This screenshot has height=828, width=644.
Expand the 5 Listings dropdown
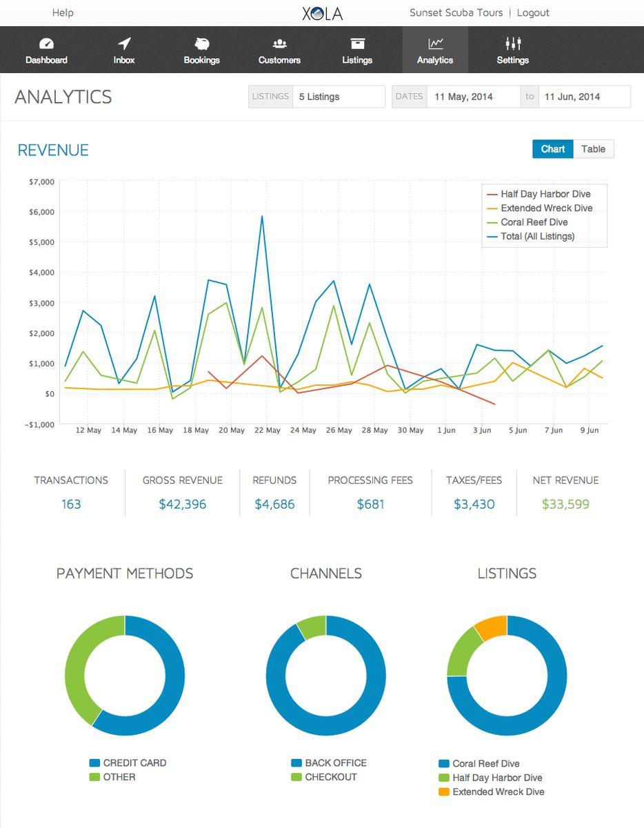pyautogui.click(x=339, y=97)
